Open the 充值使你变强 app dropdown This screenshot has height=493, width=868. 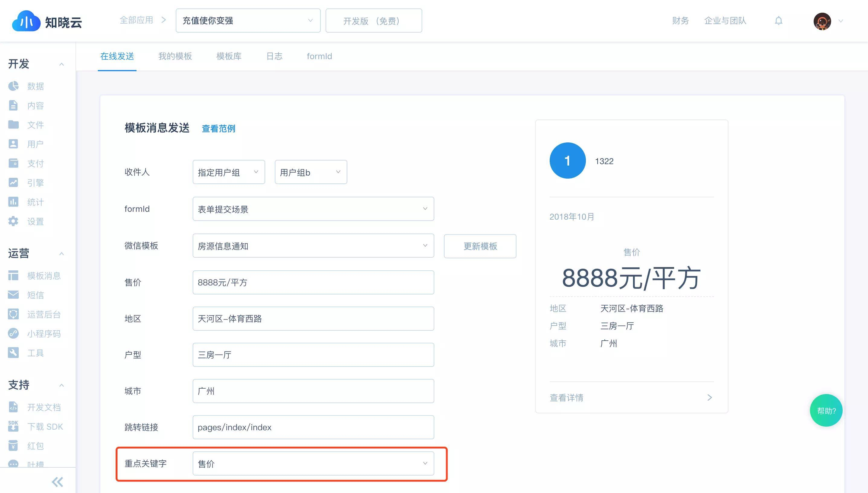pyautogui.click(x=248, y=21)
